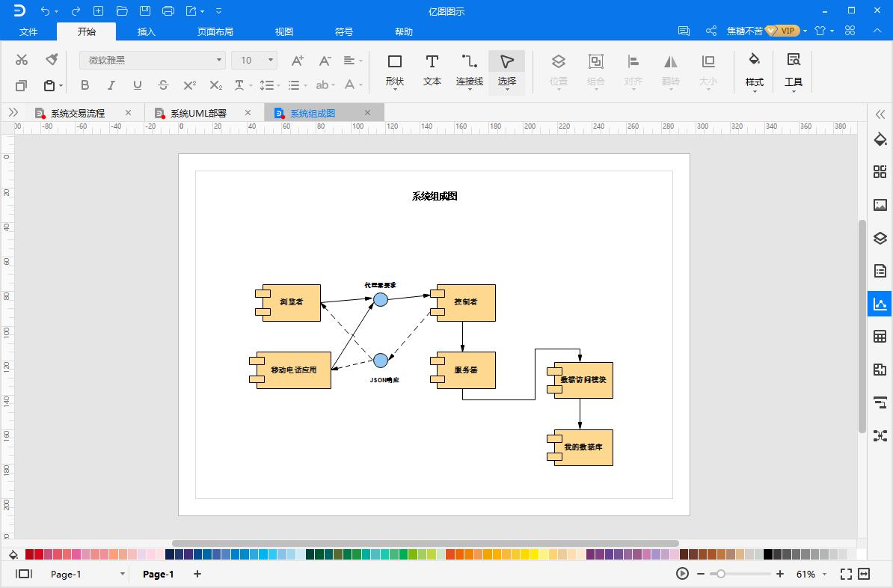Expand the font name dropdown
This screenshot has height=588, width=893.
pyautogui.click(x=219, y=60)
